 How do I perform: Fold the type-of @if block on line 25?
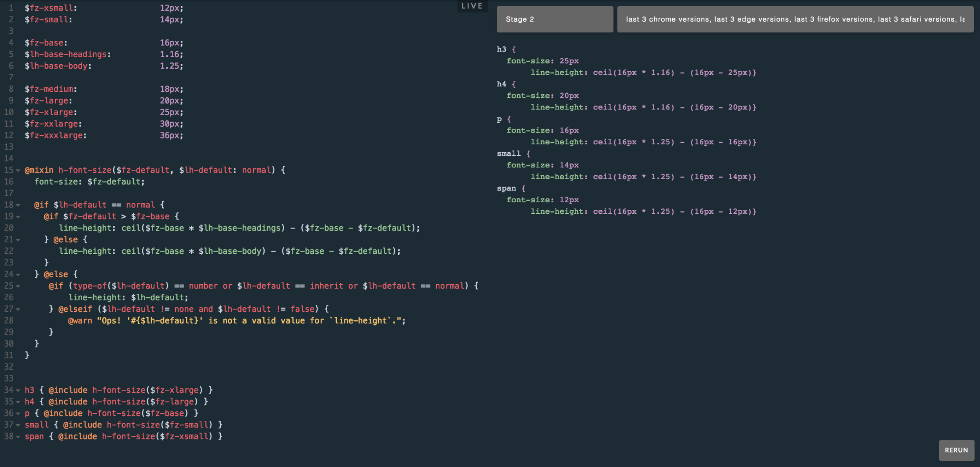click(x=18, y=286)
